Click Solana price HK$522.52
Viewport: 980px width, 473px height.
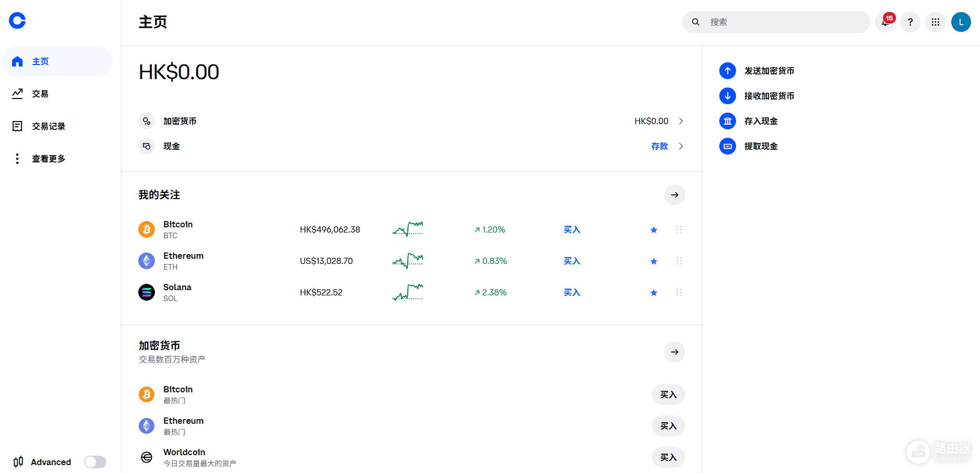pos(321,292)
